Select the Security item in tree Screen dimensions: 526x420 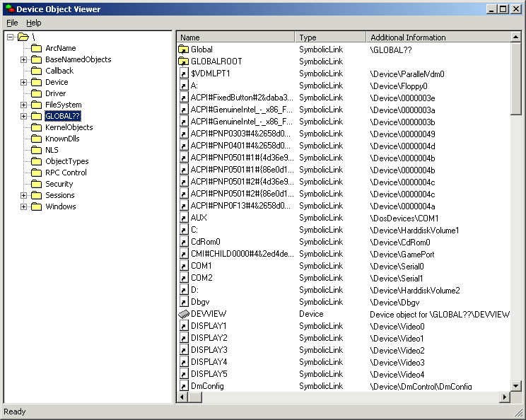[59, 184]
